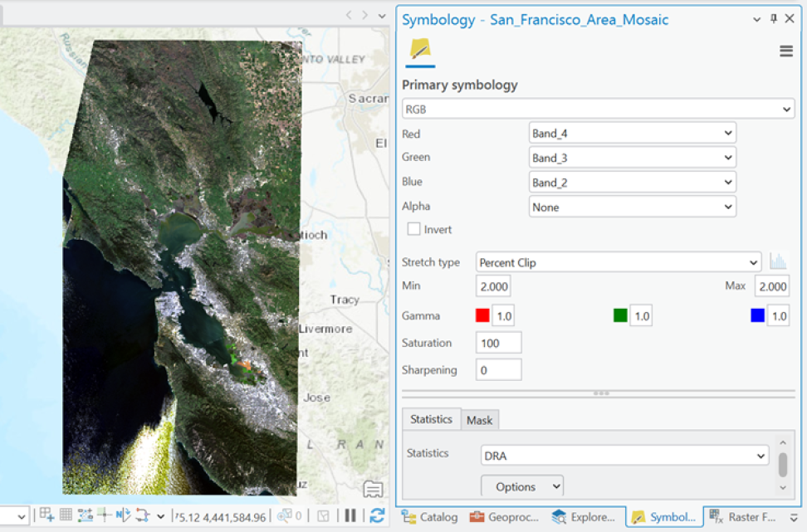Switch to the Statistics tab

431,419
